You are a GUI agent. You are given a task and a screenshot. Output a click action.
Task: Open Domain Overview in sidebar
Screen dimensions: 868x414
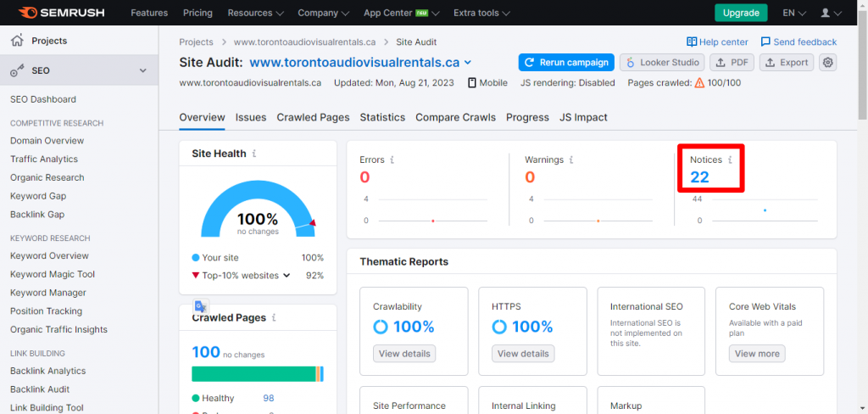point(47,141)
